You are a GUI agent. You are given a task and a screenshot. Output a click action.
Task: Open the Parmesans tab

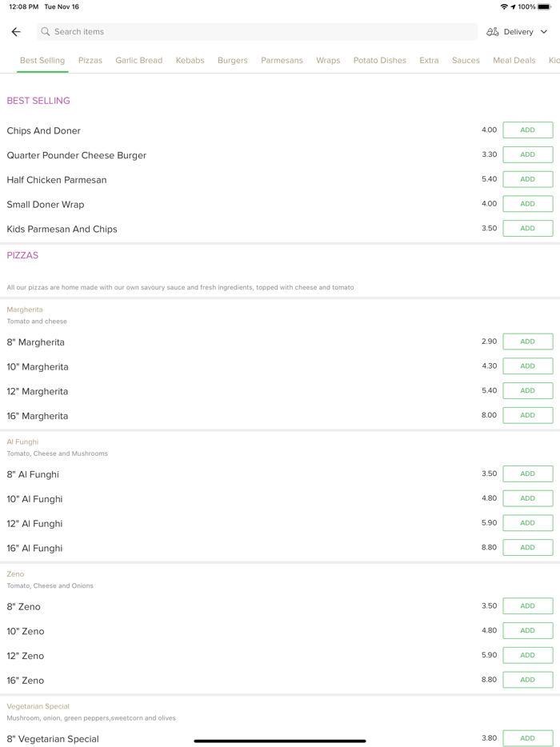pyautogui.click(x=282, y=60)
